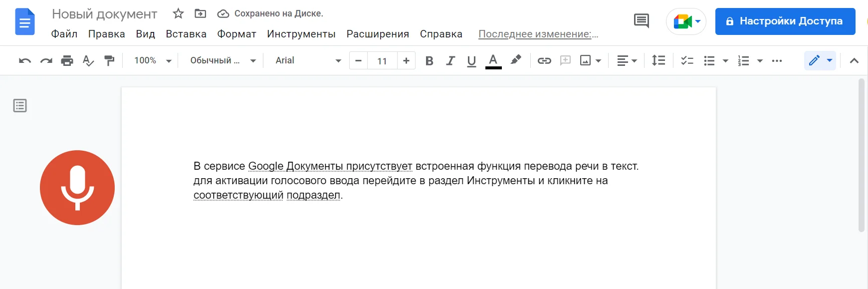This screenshot has height=289, width=868.
Task: Toggle underline formatting
Action: pyautogui.click(x=471, y=61)
